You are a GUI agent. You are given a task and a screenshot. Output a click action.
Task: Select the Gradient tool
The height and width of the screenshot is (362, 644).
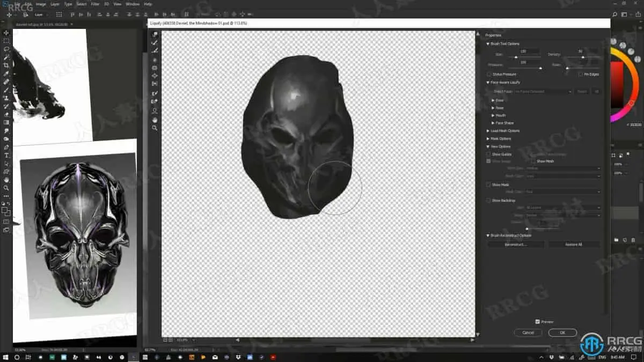pyautogui.click(x=6, y=122)
